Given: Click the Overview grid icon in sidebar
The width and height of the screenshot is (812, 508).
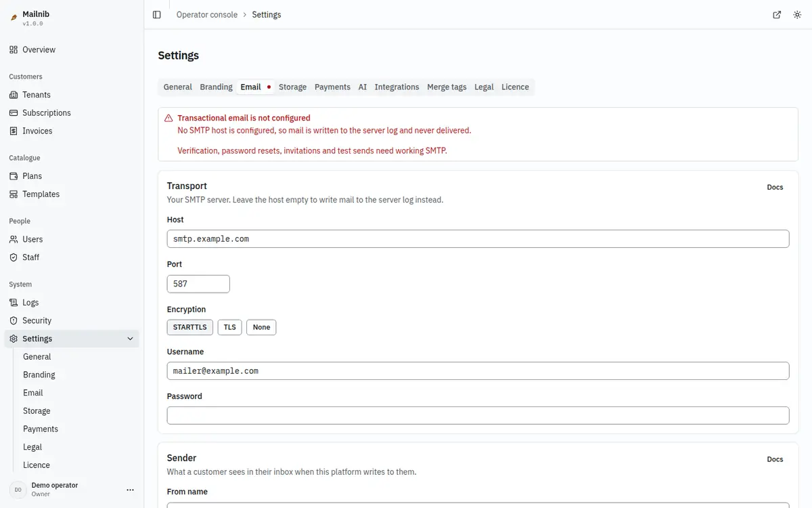Looking at the screenshot, I should click(14, 49).
